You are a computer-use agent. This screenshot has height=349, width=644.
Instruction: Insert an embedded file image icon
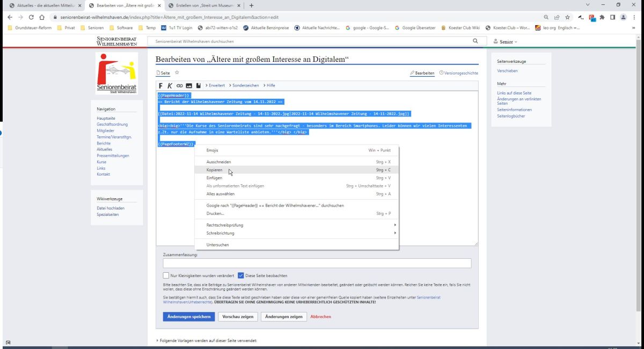[189, 85]
